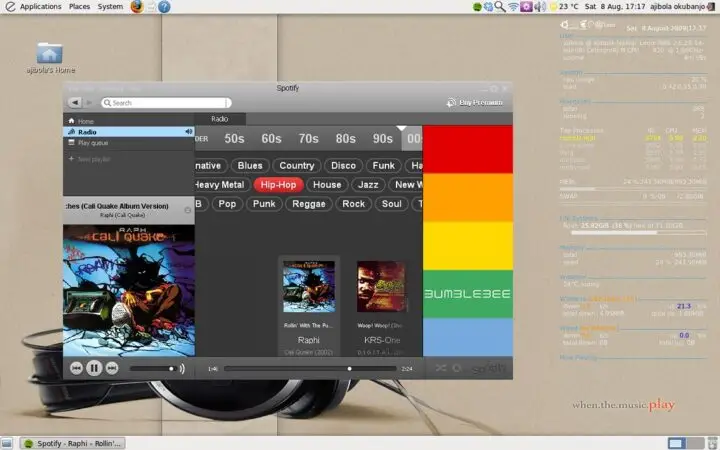The image size is (720, 450).
Task: Toggle shuffle mode in Spotify
Action: pos(440,368)
